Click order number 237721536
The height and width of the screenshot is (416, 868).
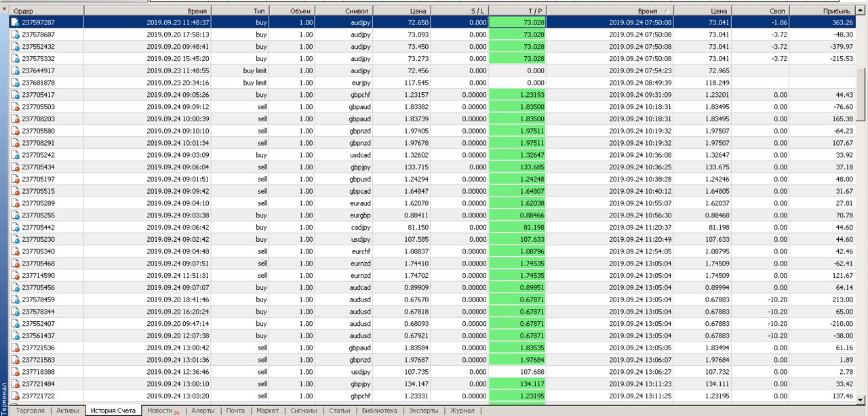point(39,348)
